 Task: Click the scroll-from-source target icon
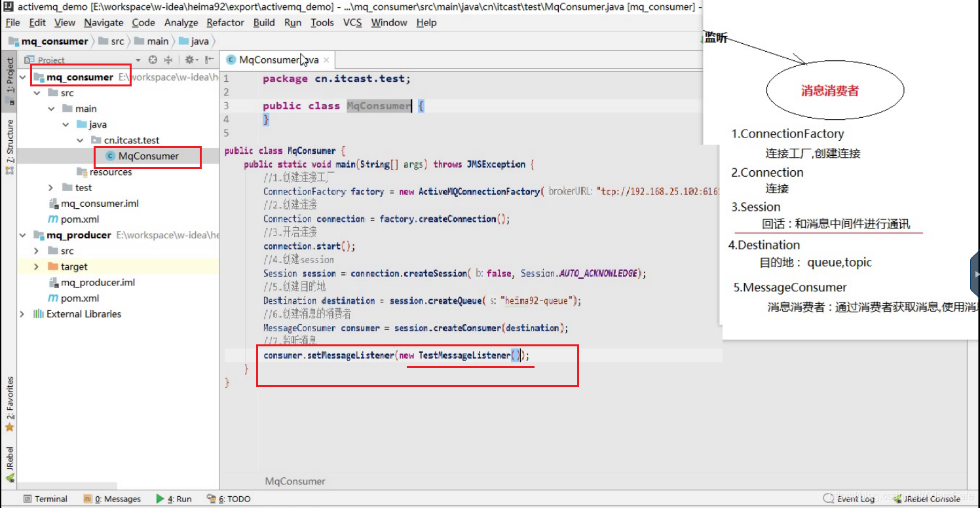pos(153,60)
